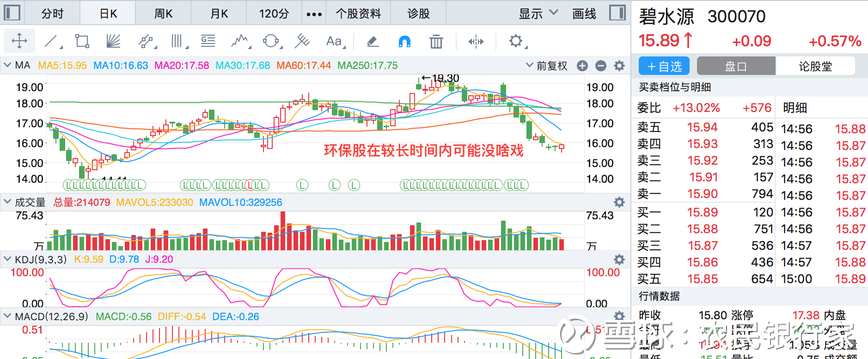The width and height of the screenshot is (868, 359).
Task: Collapse the 成交量 volume panel
Action: [7, 202]
